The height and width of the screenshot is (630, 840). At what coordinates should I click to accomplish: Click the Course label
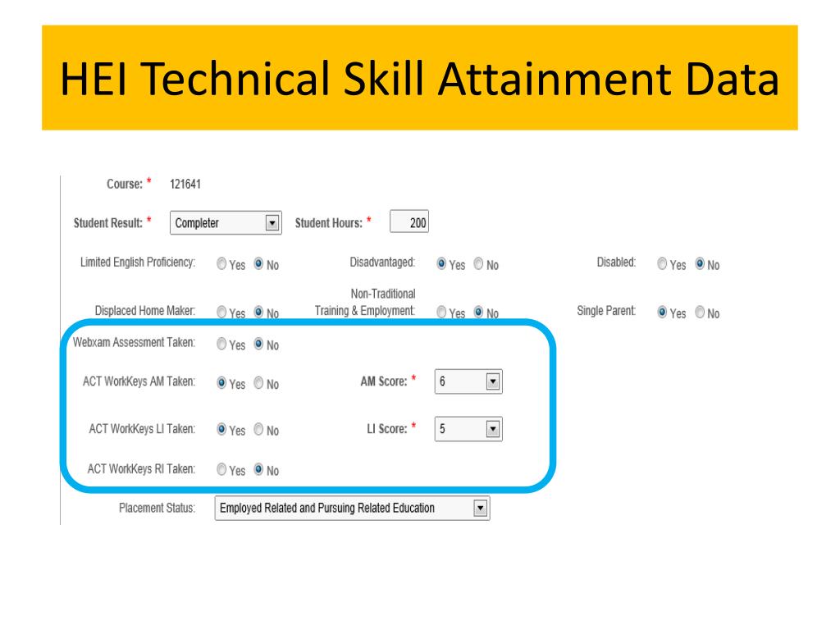click(x=125, y=184)
